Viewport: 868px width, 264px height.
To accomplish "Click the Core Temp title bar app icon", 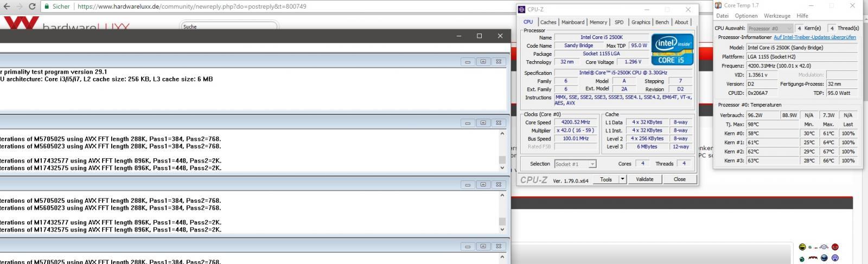I will pos(718,5).
